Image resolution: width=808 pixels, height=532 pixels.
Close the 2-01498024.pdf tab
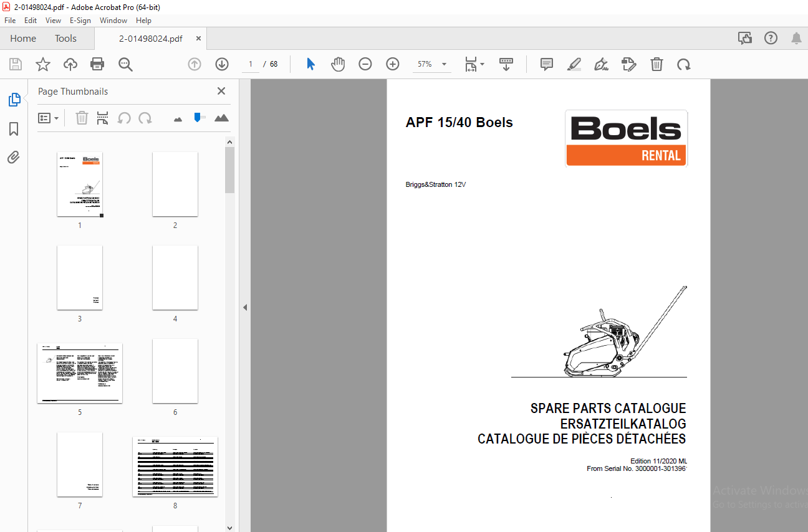point(198,39)
